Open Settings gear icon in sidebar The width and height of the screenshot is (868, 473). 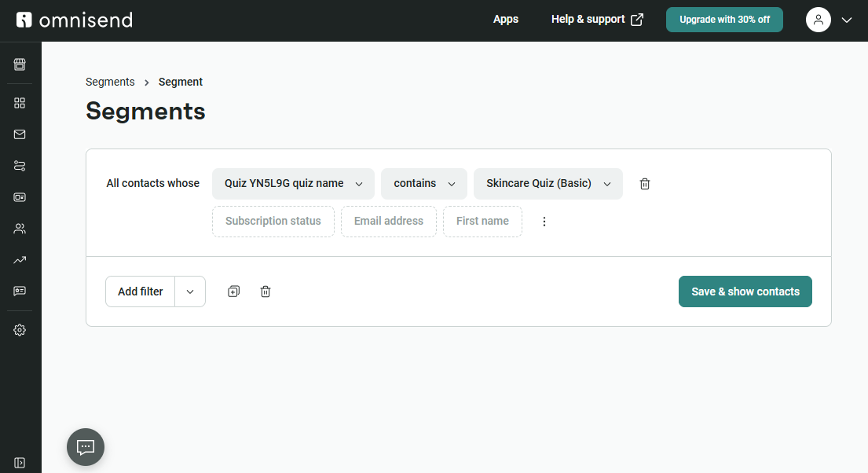tap(20, 330)
